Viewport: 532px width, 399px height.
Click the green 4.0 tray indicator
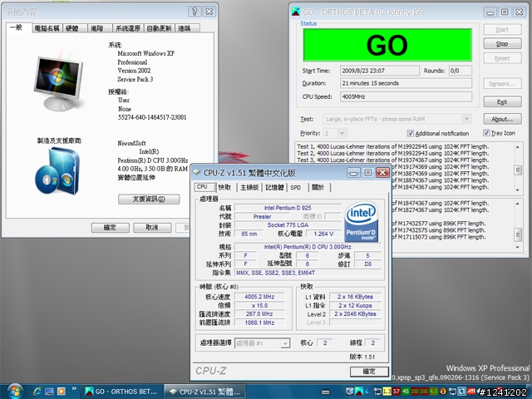433,392
